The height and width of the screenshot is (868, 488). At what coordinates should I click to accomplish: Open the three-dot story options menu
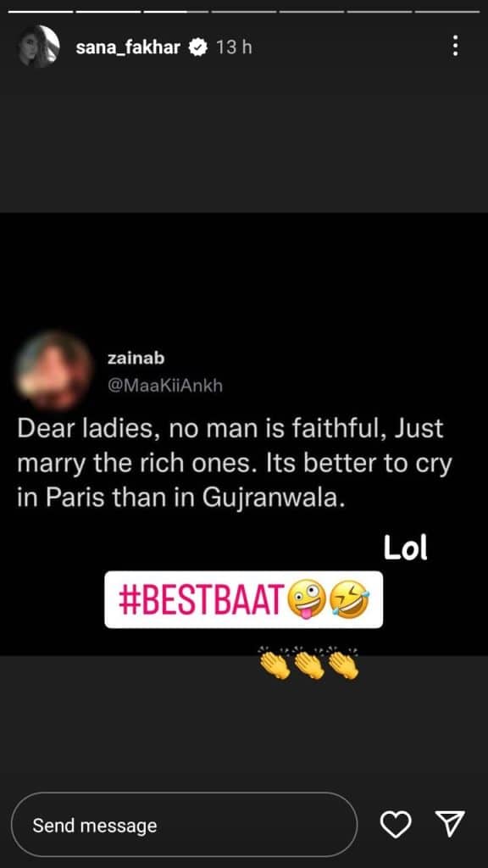pyautogui.click(x=455, y=46)
